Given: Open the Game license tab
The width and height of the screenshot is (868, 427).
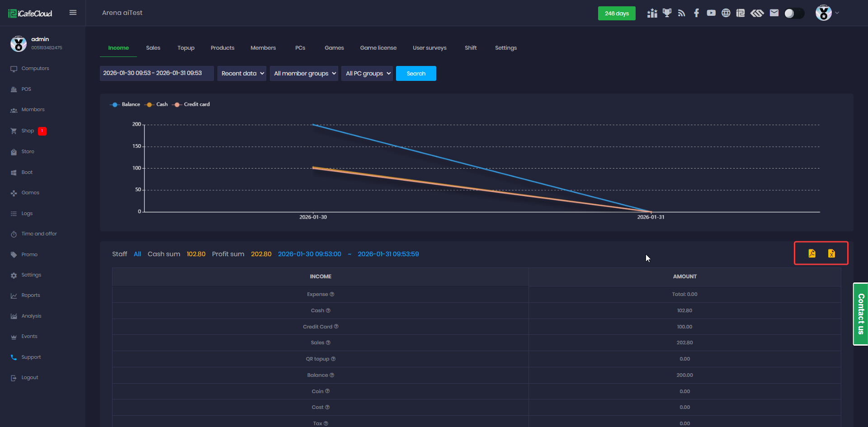Looking at the screenshot, I should pyautogui.click(x=378, y=48).
